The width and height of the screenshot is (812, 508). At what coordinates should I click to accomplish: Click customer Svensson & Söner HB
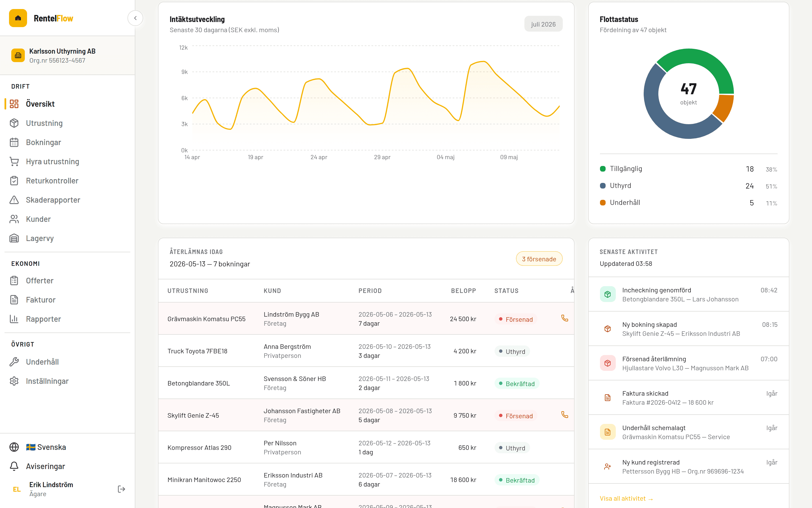295,379
